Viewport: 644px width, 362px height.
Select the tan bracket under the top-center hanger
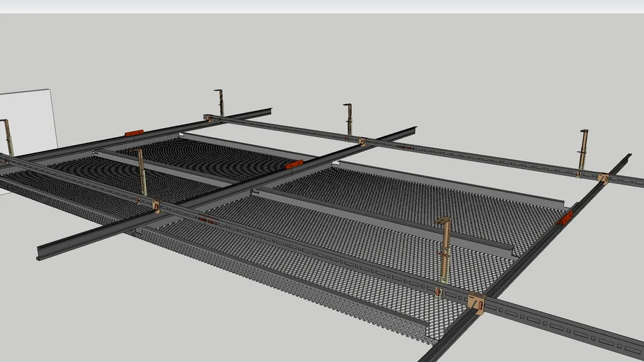(362, 142)
